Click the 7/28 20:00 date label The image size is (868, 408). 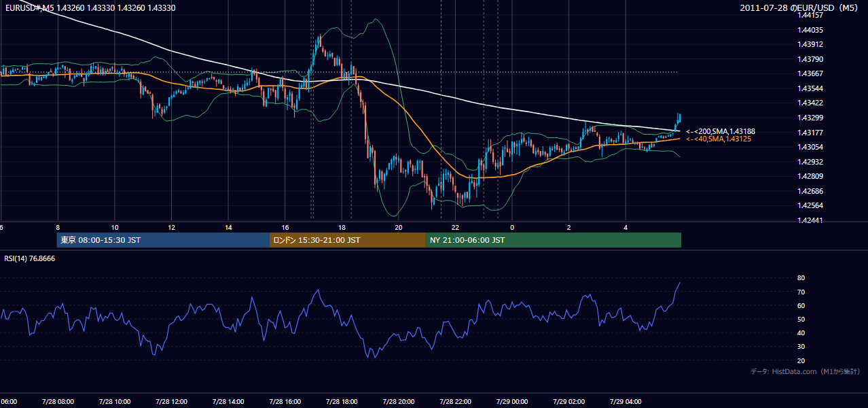pyautogui.click(x=398, y=401)
